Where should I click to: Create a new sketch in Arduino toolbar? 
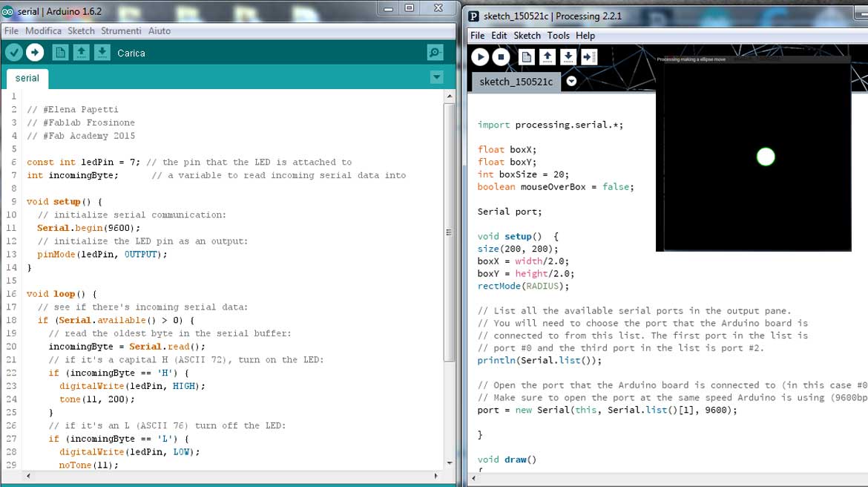[x=60, y=53]
